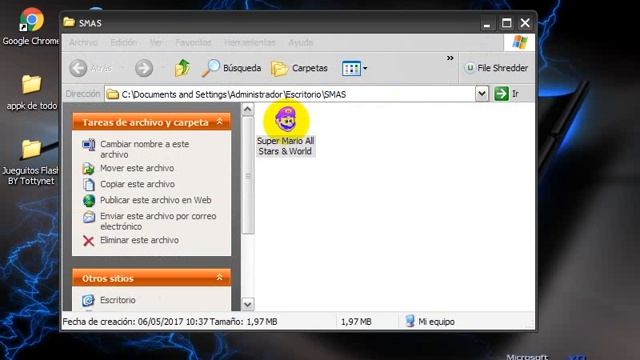Click the task pane scrollbar thumb
The width and height of the screenshot is (640, 360).
[247, 176]
